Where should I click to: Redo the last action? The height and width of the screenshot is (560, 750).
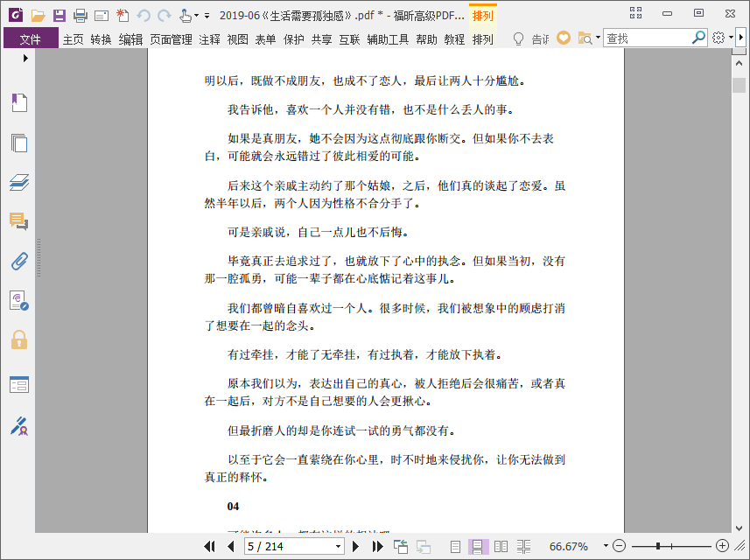pos(165,15)
